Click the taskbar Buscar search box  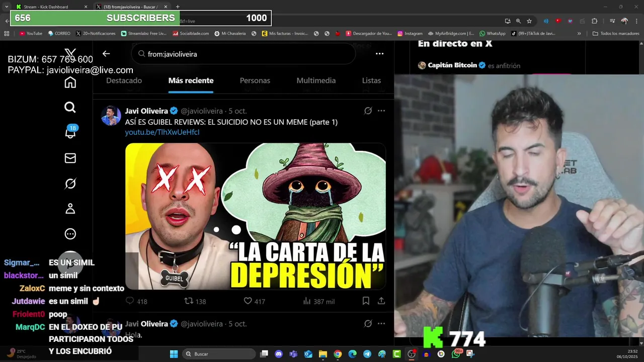218,354
